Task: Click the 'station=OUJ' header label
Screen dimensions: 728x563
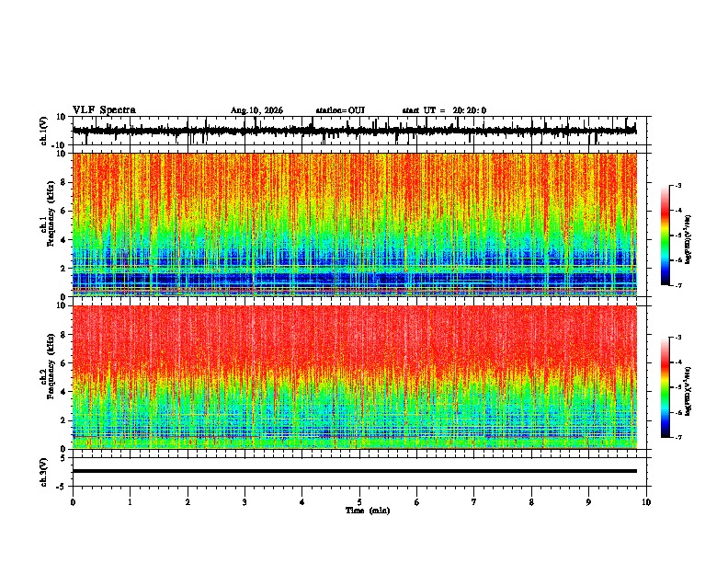Action: point(340,110)
